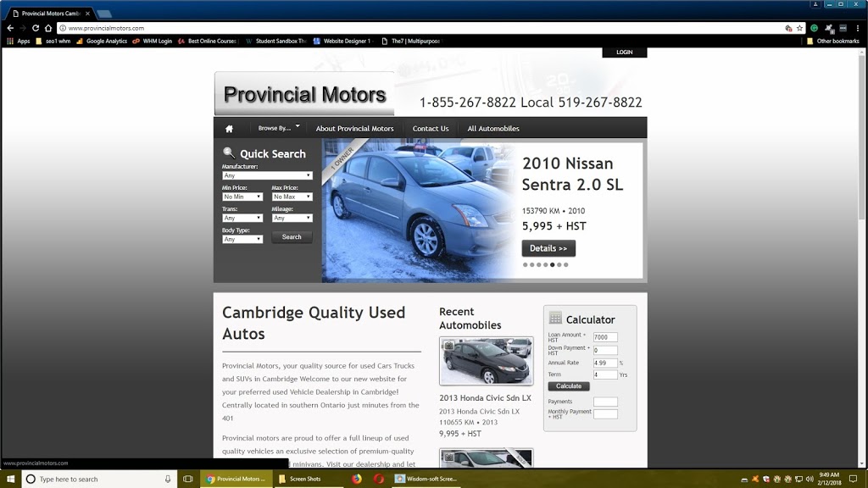Open the Google Analytics bookmark
Screen dimensions: 868x488
pos(102,41)
